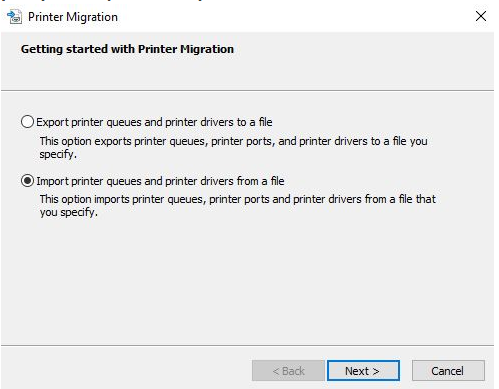Click the separator line beneath the header panel

pos(247,90)
